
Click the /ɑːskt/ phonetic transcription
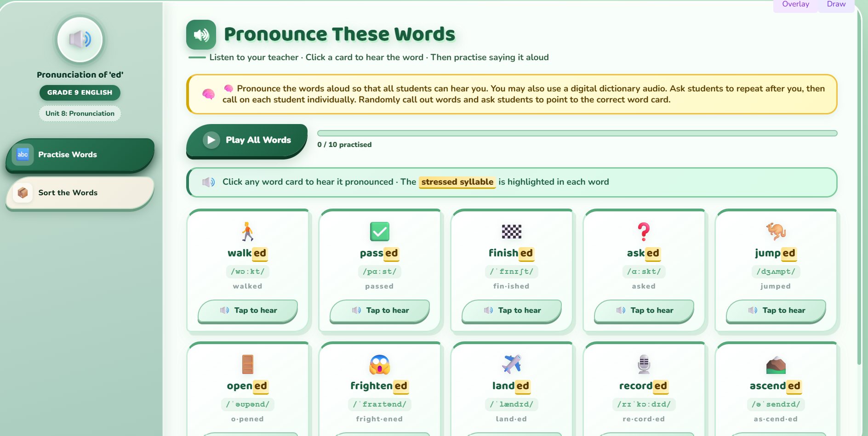[x=644, y=272]
